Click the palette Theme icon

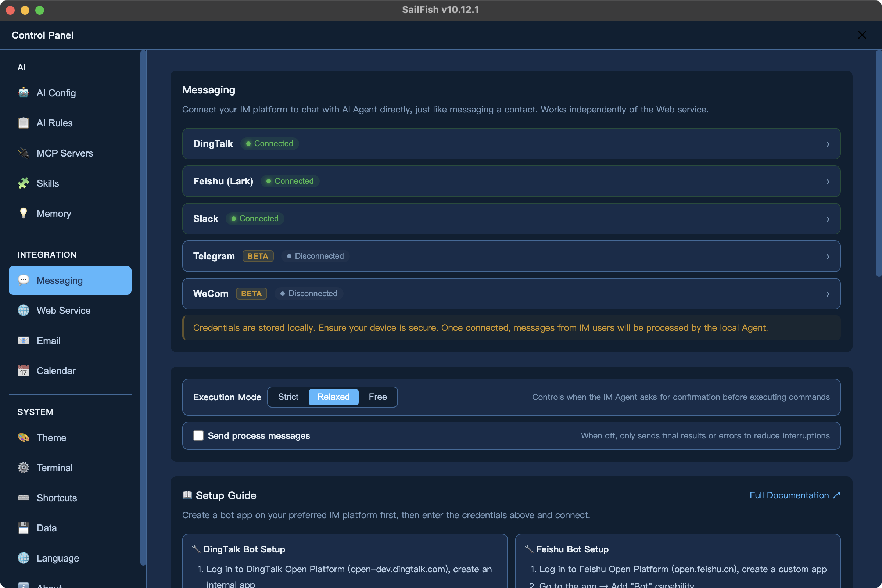pos(23,438)
